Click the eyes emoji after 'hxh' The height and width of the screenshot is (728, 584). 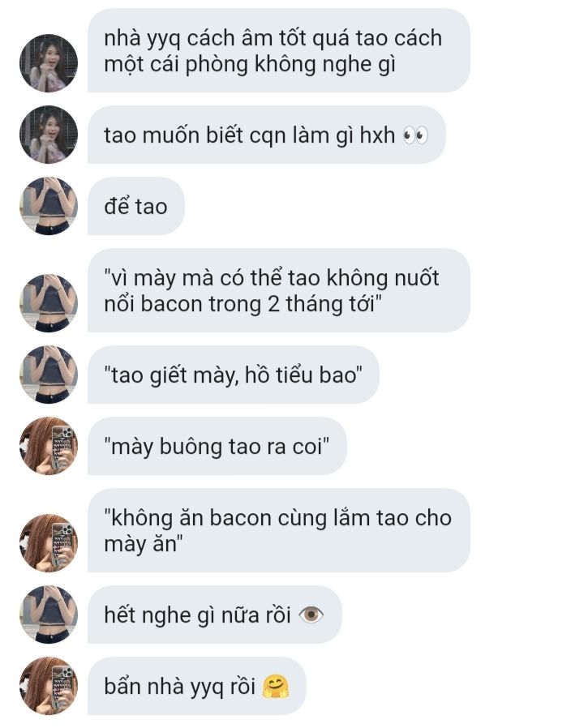coord(415,136)
